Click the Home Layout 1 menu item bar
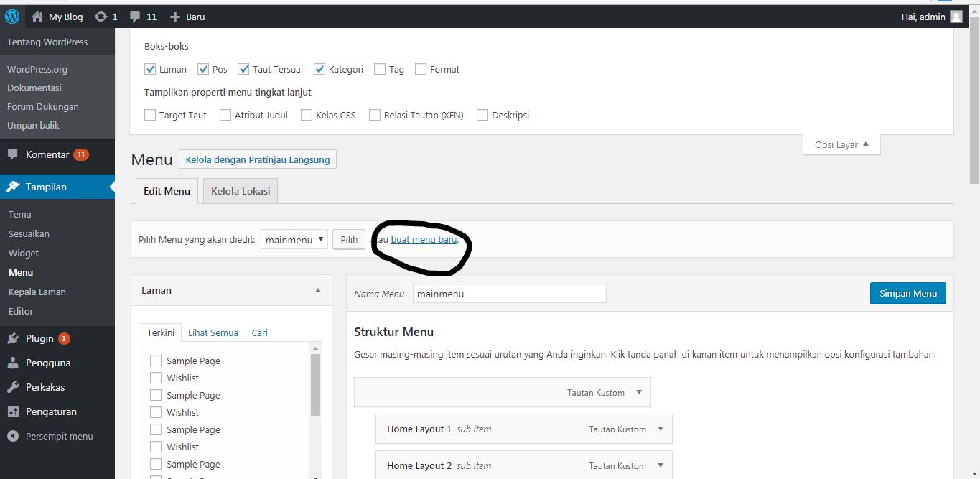This screenshot has height=479, width=980. coord(524,429)
